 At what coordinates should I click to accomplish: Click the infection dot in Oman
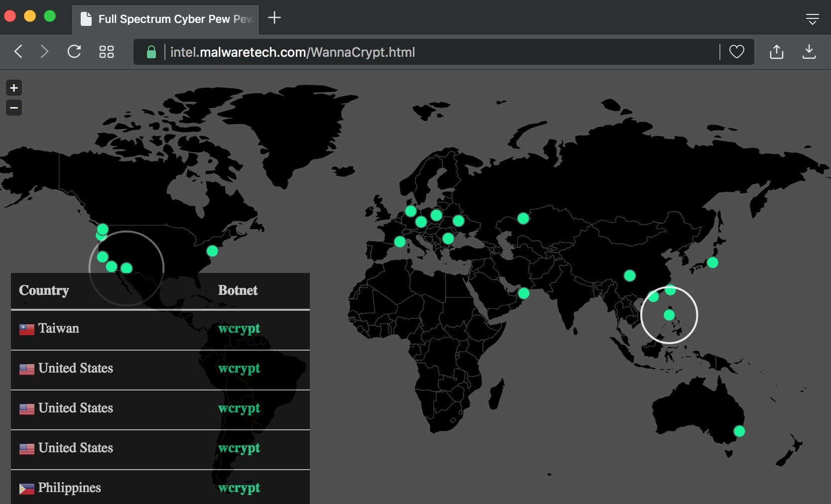pos(524,293)
